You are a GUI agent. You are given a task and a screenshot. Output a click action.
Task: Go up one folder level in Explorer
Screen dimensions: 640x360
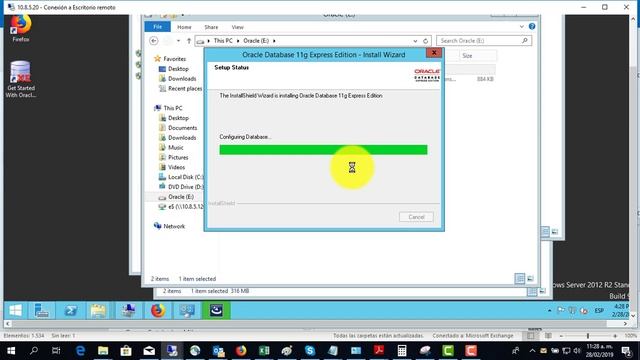[189, 41]
